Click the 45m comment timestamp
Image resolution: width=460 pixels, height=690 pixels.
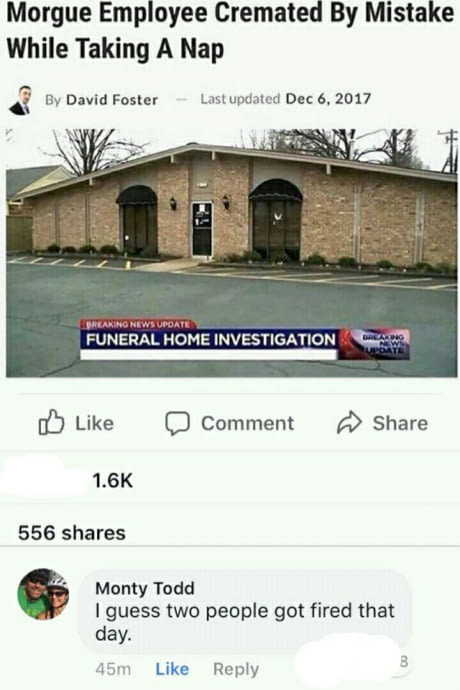click(x=113, y=669)
